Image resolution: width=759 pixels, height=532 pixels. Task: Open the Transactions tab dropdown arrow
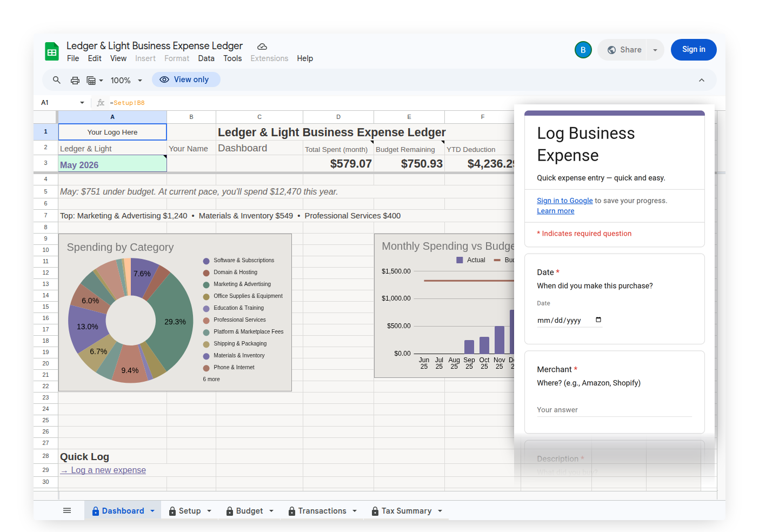click(x=355, y=511)
